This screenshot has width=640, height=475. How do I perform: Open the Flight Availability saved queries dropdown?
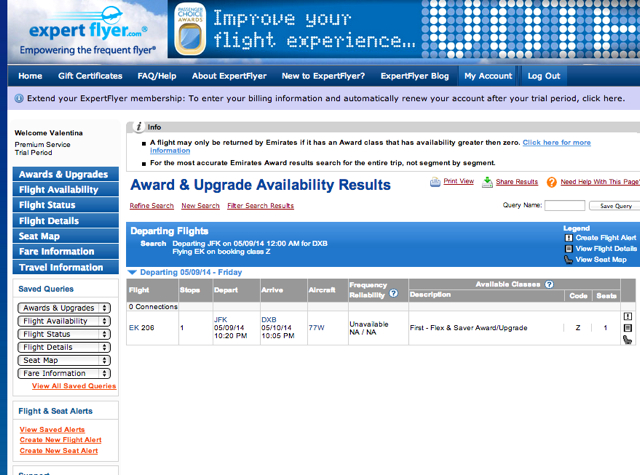pyautogui.click(x=64, y=321)
